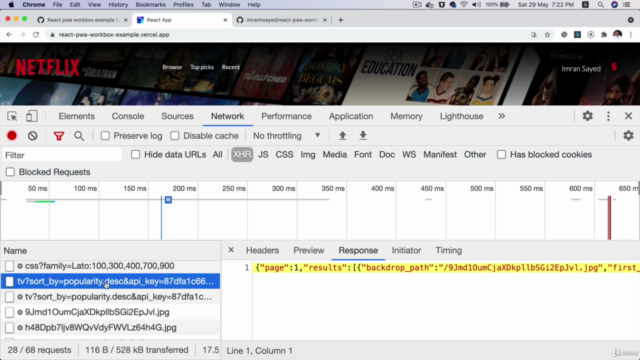Open the Application panel

(351, 116)
